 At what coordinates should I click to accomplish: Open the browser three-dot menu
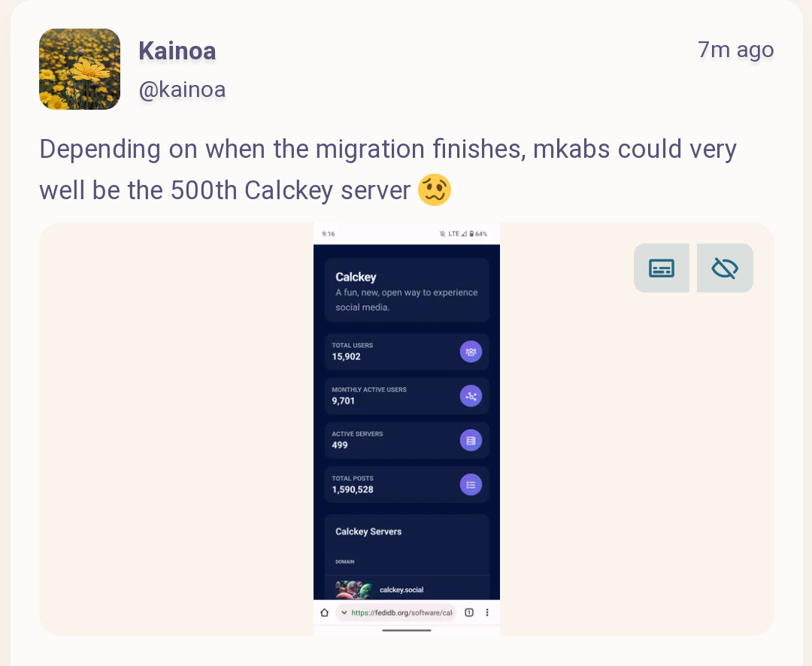point(487,613)
